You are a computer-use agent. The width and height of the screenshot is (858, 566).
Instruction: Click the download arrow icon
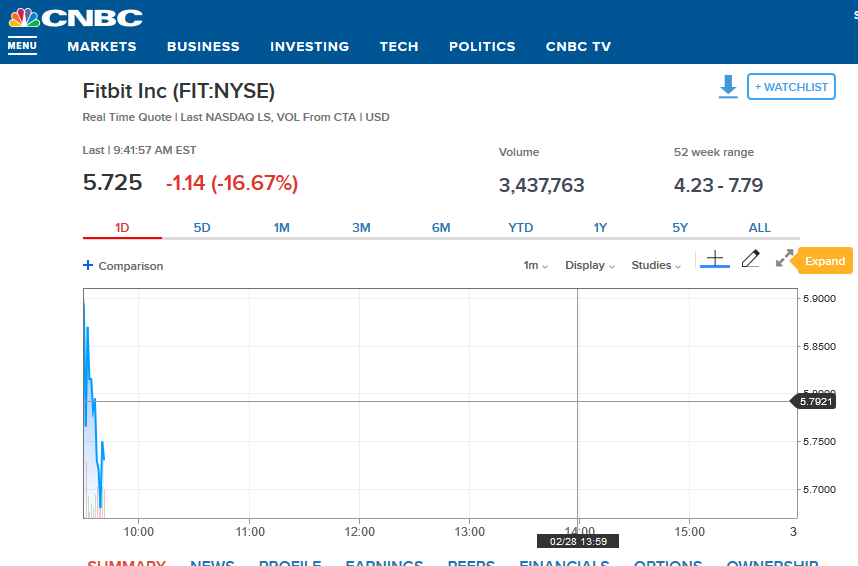pyautogui.click(x=728, y=87)
